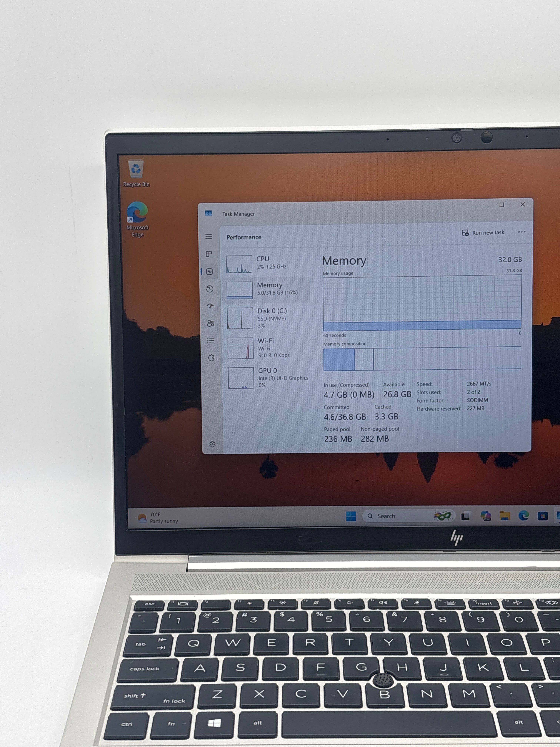Open the Task Manager hamburger navigation menu

tap(209, 236)
